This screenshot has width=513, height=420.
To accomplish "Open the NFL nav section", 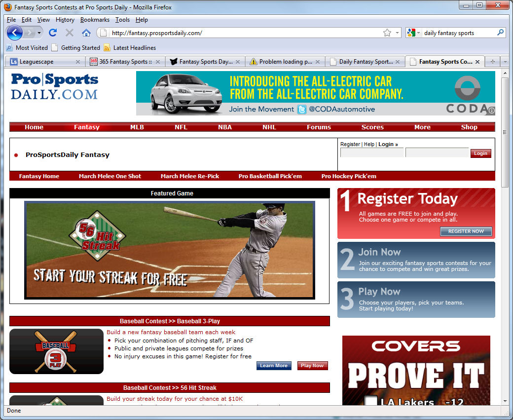I will [181, 127].
